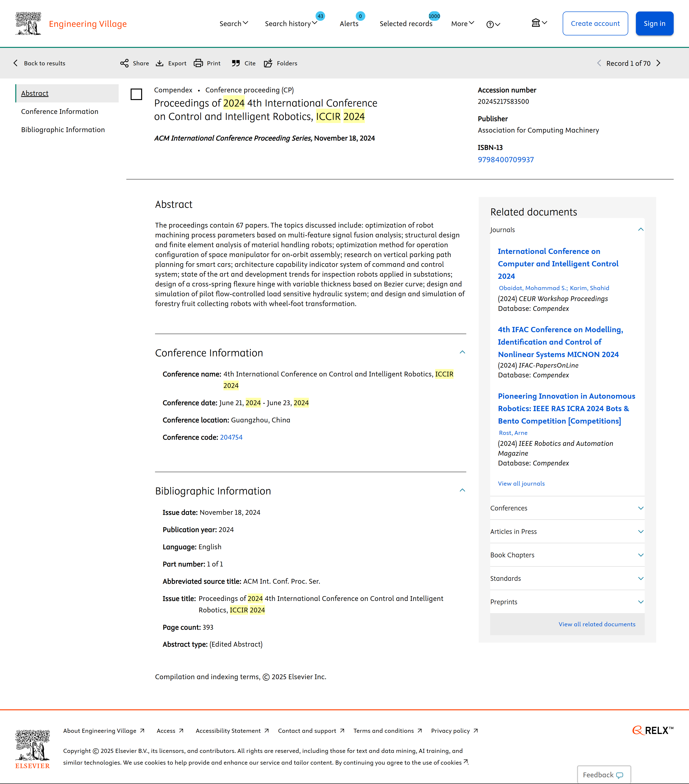The image size is (689, 784).
Task: Go back using the left arrow icon
Action: click(15, 63)
